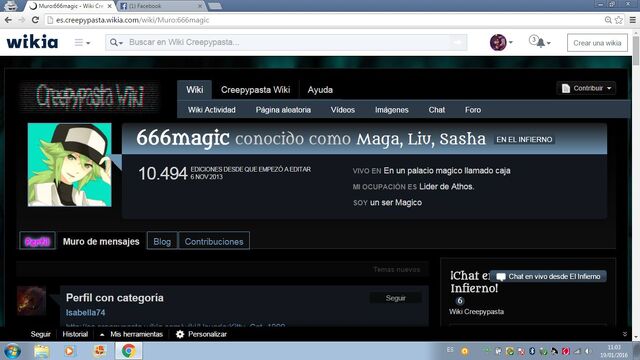Open the Wikia hamburger menu
The image size is (640, 360).
coord(82,42)
